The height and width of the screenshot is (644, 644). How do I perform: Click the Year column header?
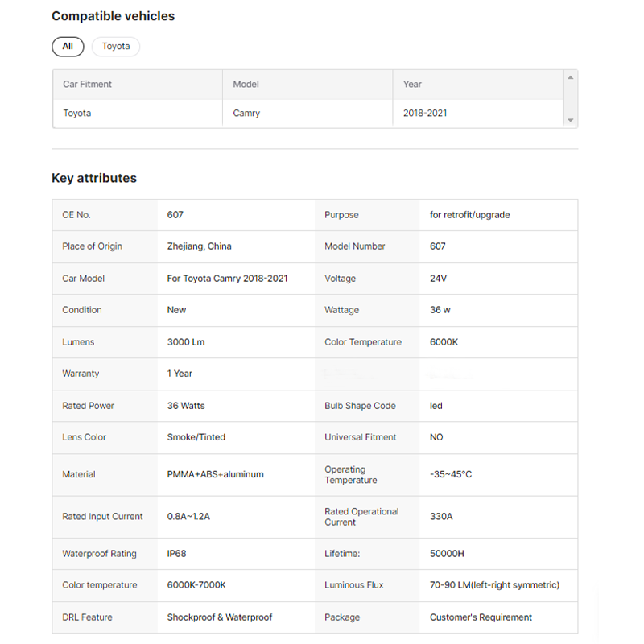click(412, 85)
